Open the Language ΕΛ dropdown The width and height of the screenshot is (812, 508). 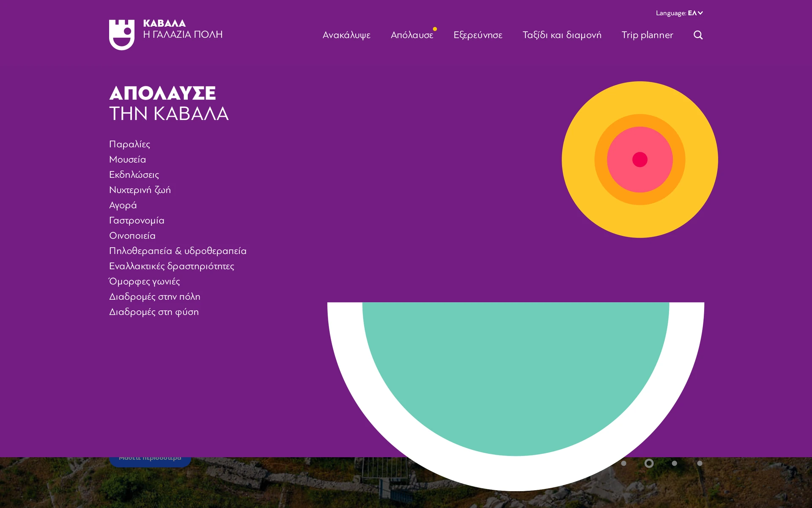679,13
